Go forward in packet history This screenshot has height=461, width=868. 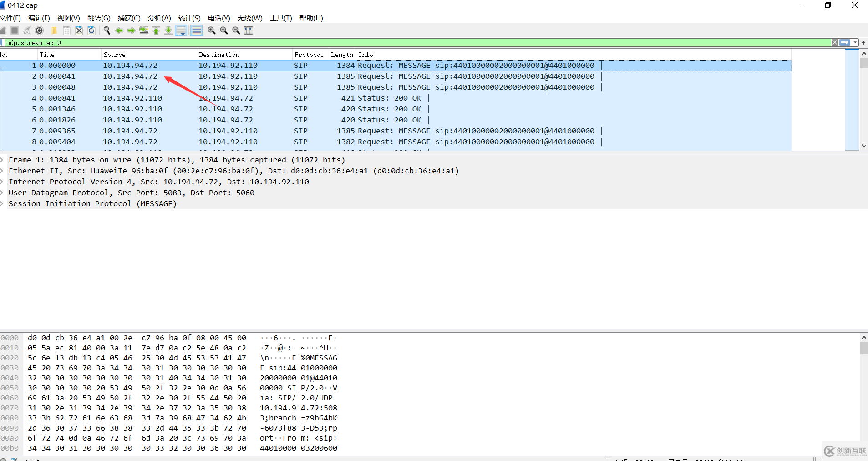click(x=132, y=30)
